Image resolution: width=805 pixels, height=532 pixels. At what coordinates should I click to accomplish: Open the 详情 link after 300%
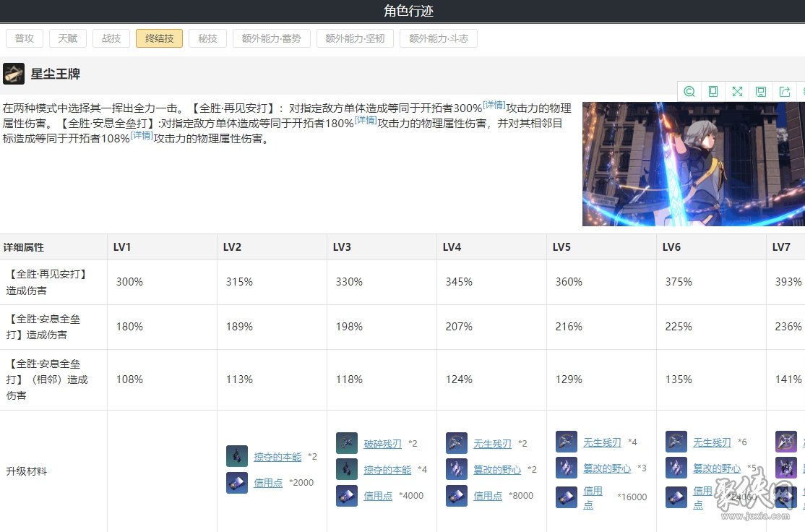click(x=494, y=105)
